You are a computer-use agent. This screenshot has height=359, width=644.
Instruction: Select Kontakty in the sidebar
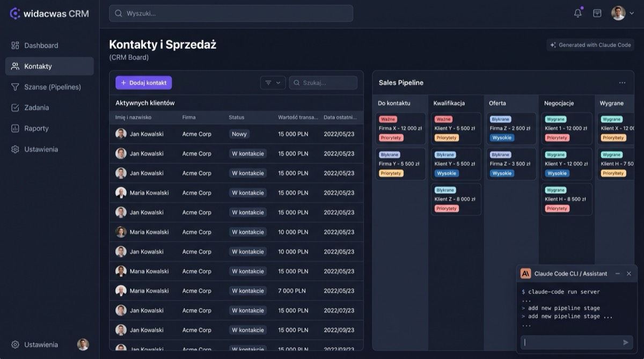[x=49, y=67]
